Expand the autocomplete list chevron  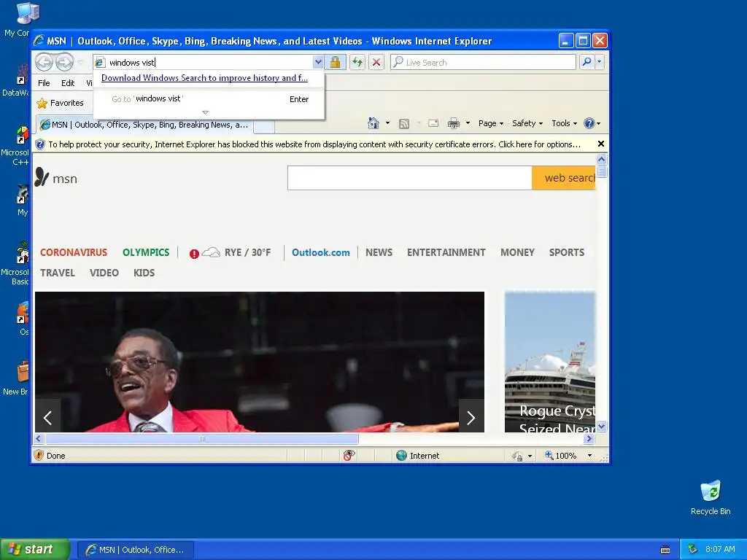tap(205, 113)
